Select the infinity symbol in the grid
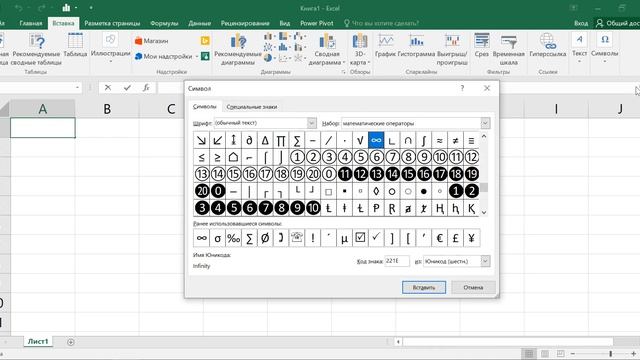 tap(376, 140)
